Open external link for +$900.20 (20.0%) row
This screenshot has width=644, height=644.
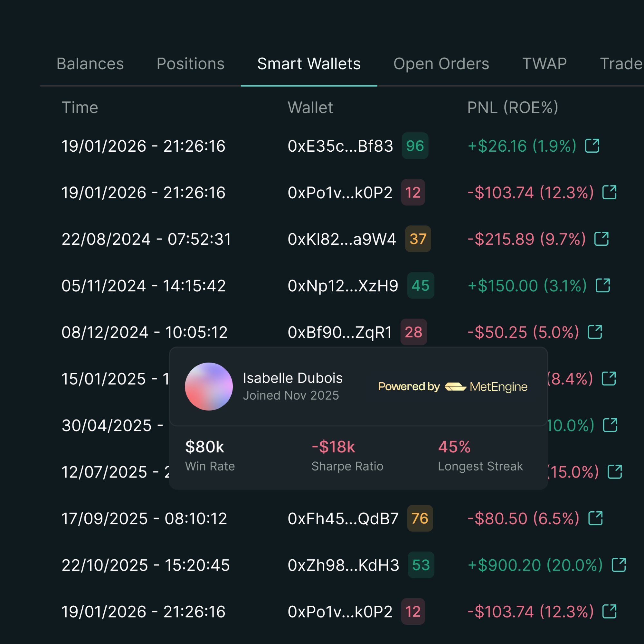tap(619, 565)
